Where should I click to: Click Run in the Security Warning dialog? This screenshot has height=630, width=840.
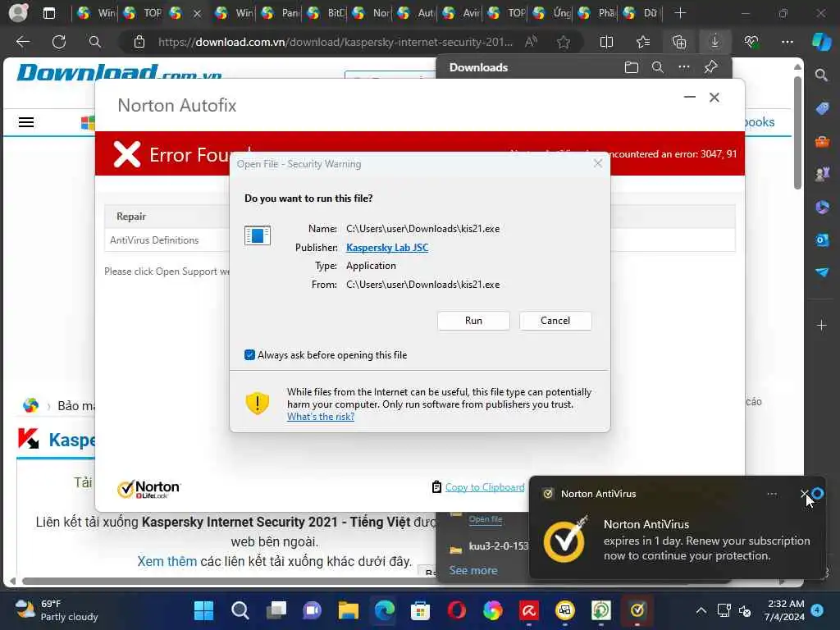click(x=473, y=321)
